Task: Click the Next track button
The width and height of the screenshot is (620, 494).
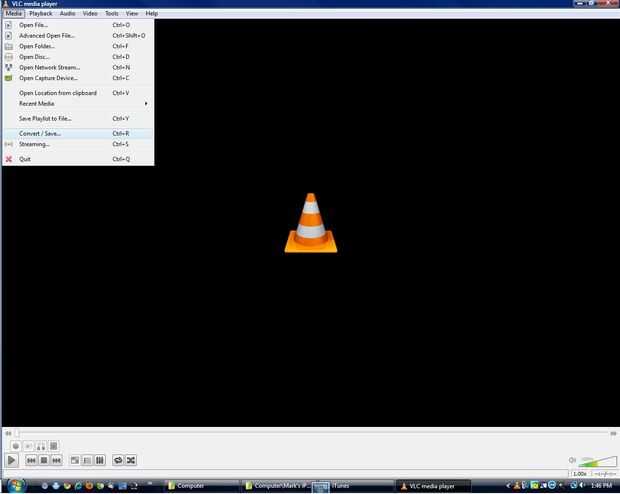Action: click(x=57, y=460)
